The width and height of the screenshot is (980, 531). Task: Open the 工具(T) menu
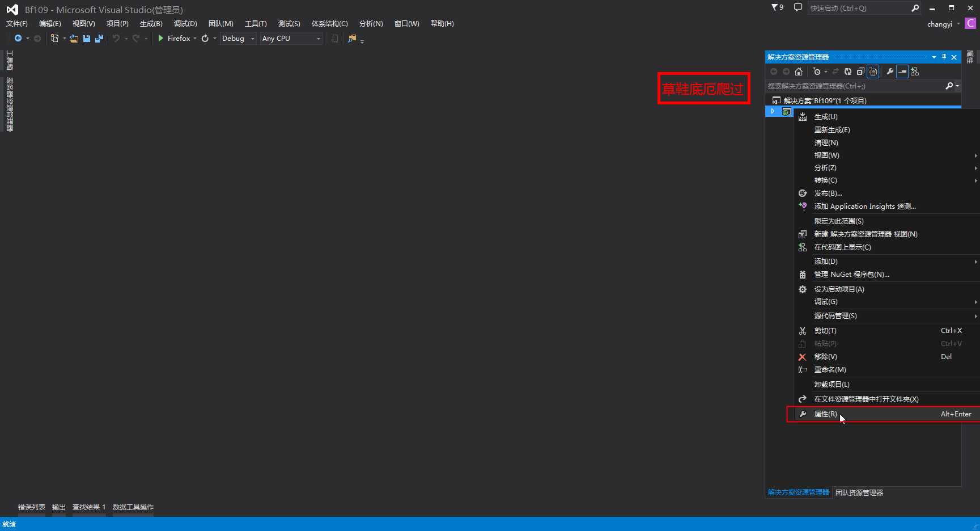click(x=256, y=24)
